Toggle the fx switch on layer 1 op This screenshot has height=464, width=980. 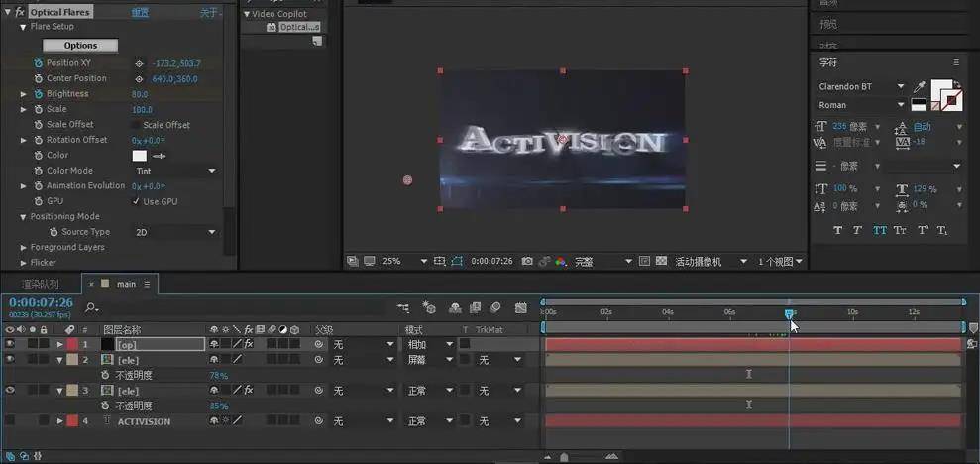click(x=248, y=344)
